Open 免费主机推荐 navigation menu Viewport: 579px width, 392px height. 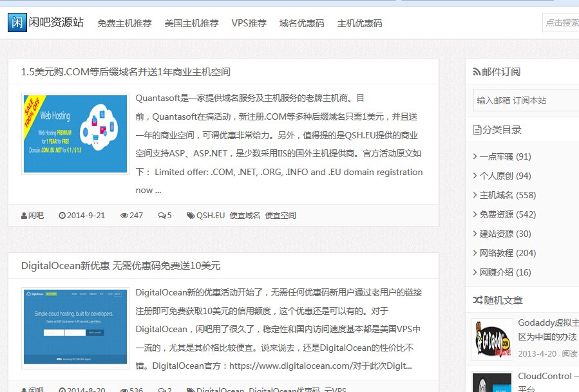124,23
